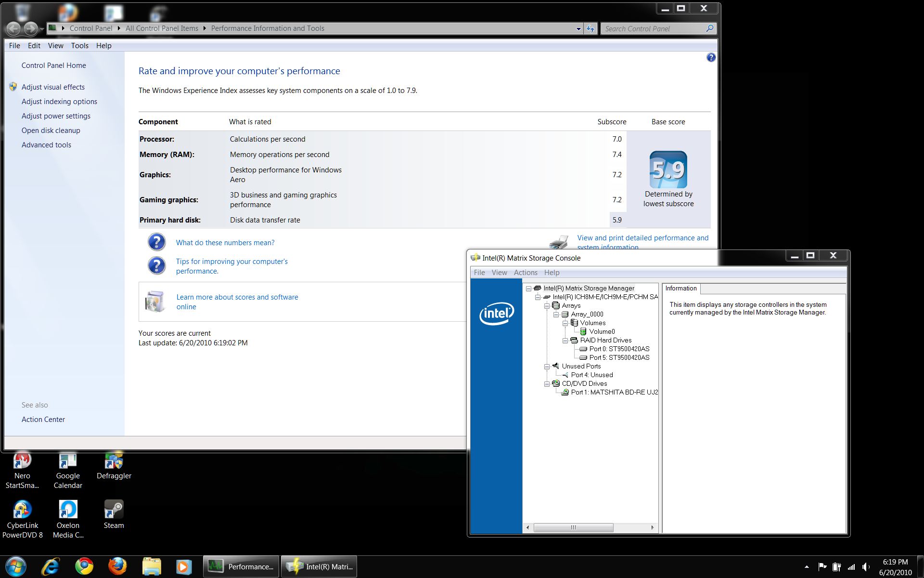Click the 5.9 base score badge
This screenshot has width=924, height=578.
tap(668, 170)
